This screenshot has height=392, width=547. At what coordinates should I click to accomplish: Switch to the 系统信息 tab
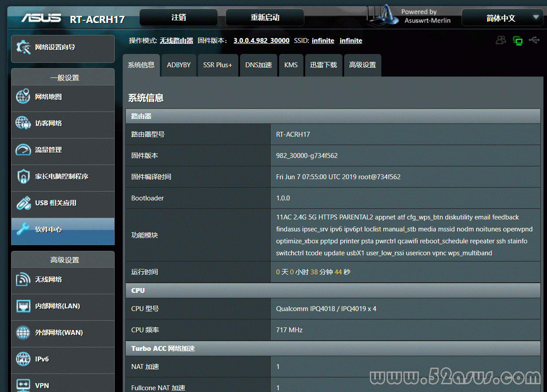[141, 65]
